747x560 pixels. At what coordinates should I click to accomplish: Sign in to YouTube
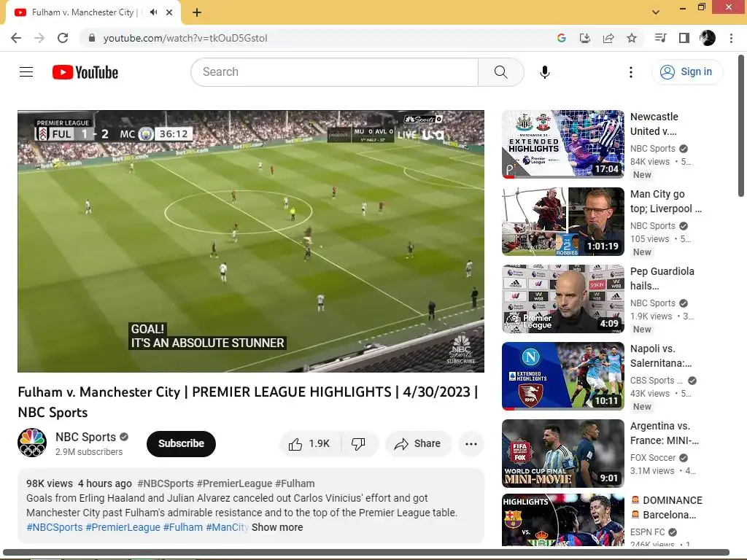pyautogui.click(x=686, y=72)
